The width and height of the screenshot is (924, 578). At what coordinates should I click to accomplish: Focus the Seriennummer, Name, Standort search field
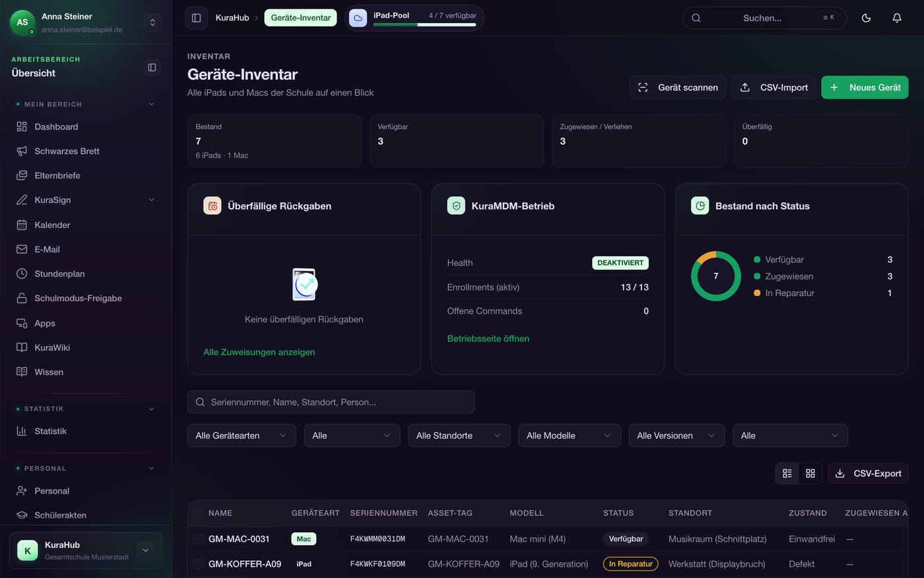click(331, 402)
